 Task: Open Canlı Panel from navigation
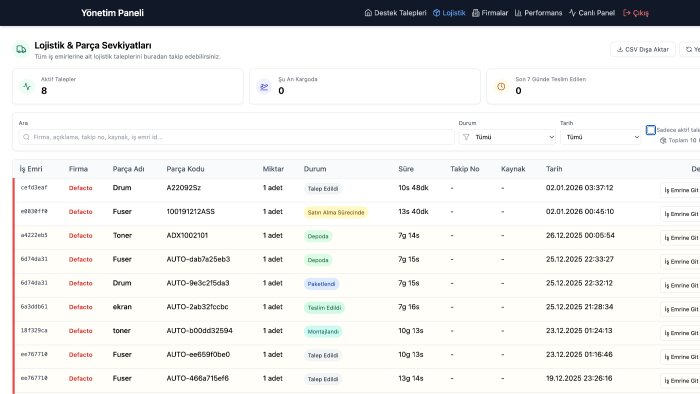(x=592, y=13)
